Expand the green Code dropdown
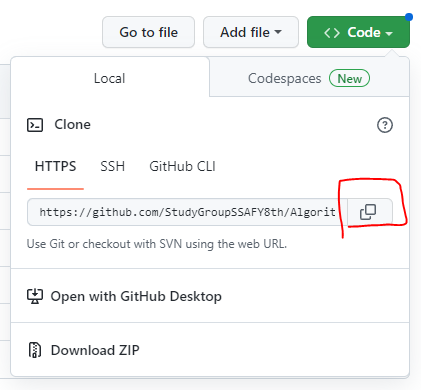This screenshot has width=421, height=390. (358, 32)
